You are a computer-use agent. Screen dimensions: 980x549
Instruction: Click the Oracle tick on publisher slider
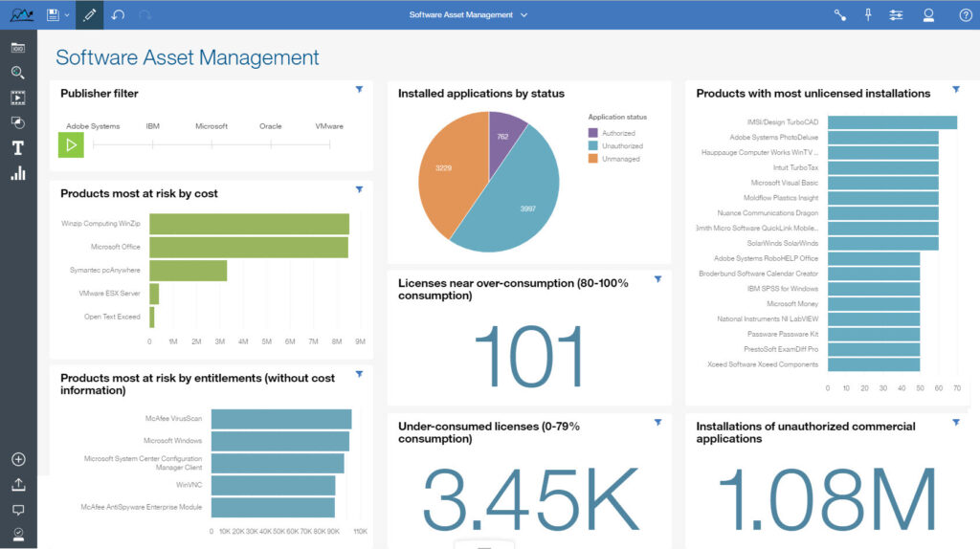271,144
